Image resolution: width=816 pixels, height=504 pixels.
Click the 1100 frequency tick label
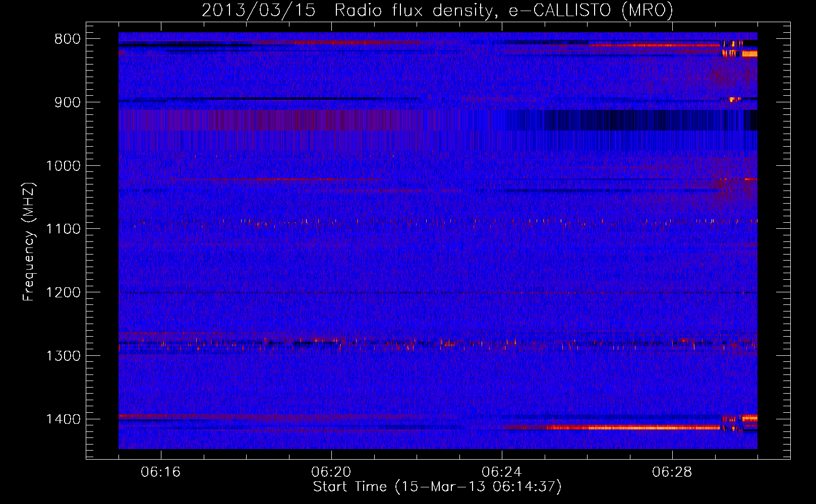[x=63, y=229]
